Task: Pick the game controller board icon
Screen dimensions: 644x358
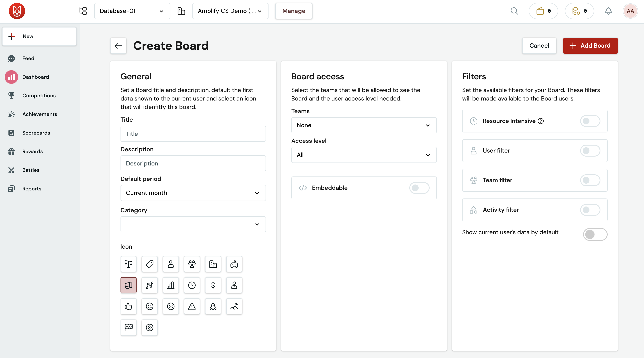Action: pyautogui.click(x=234, y=264)
